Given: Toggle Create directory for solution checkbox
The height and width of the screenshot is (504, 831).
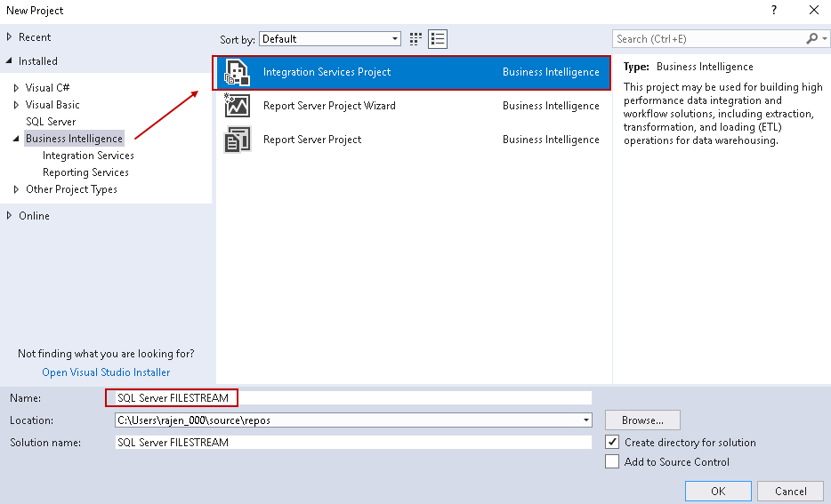Looking at the screenshot, I should [612, 442].
